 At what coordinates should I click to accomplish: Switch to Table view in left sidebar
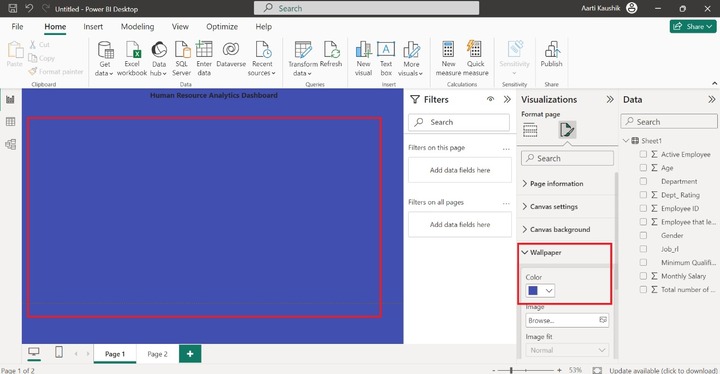pyautogui.click(x=10, y=122)
